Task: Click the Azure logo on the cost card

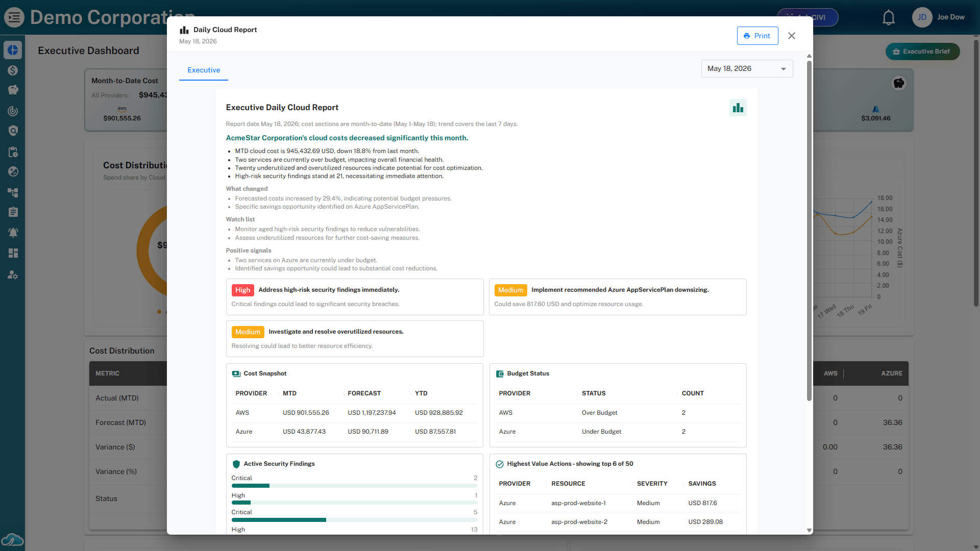Action: point(876,109)
